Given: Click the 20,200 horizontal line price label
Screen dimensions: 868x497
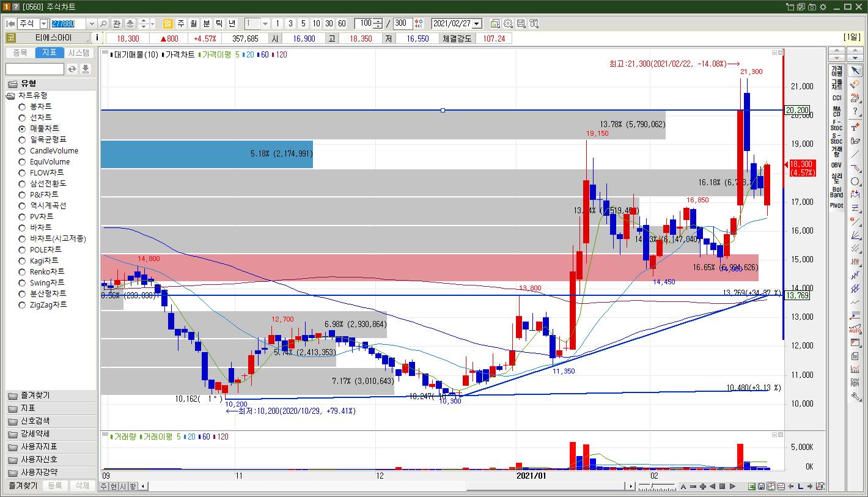Looking at the screenshot, I should [x=798, y=110].
